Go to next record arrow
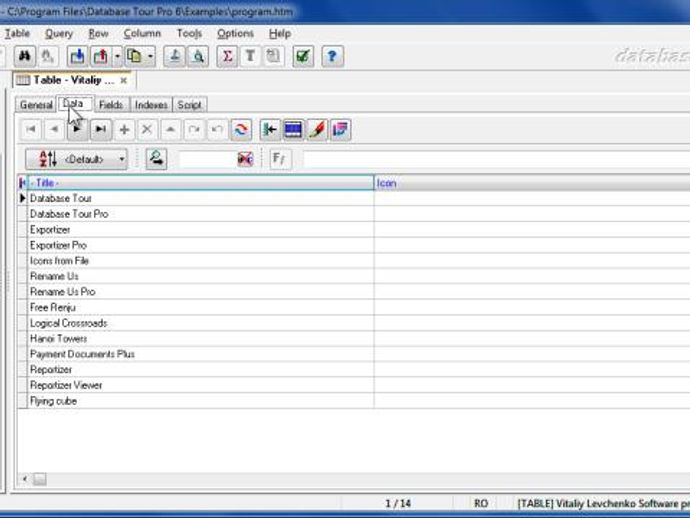 [x=77, y=129]
